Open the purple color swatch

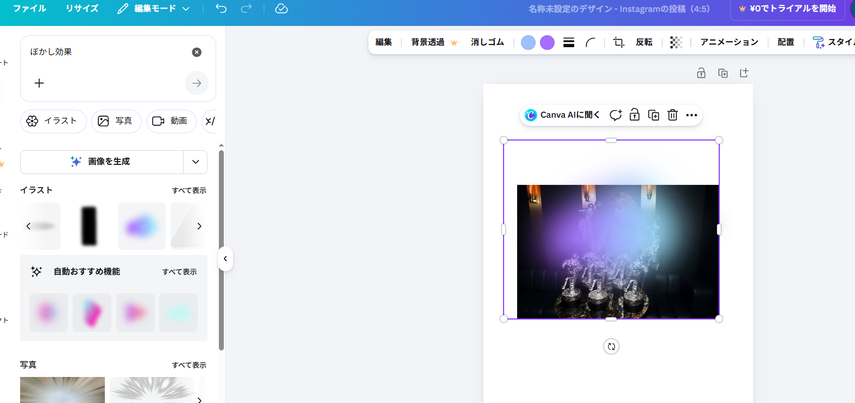pos(547,43)
